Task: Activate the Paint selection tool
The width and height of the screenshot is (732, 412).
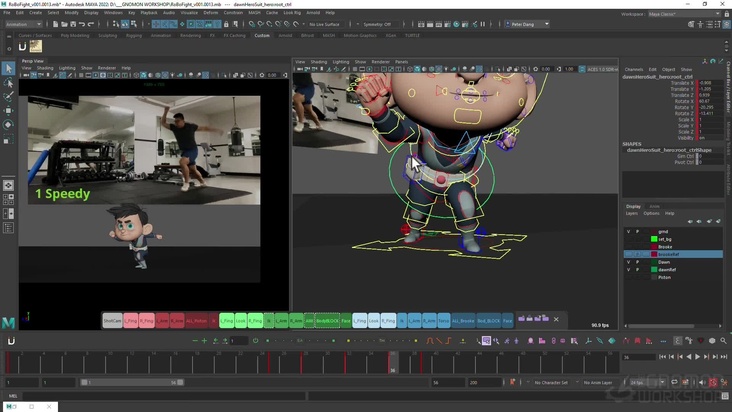Action: point(8,97)
